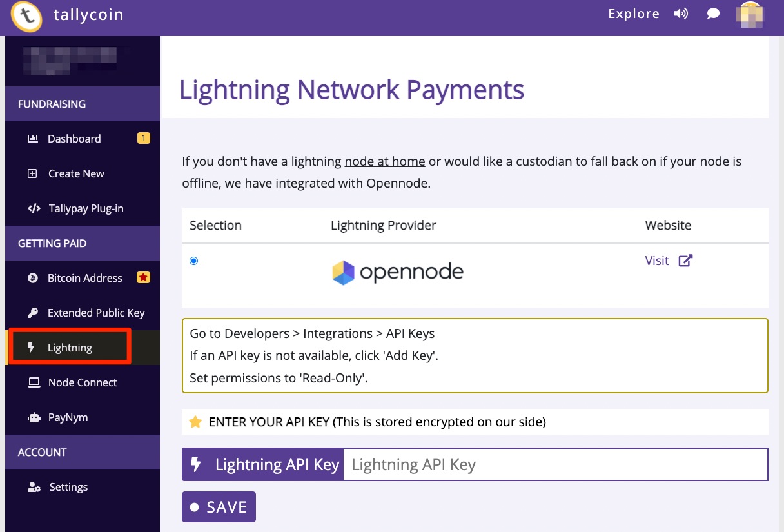This screenshot has height=532, width=784.
Task: Click the 'Set permissions to Read-Only' line
Action: click(279, 378)
